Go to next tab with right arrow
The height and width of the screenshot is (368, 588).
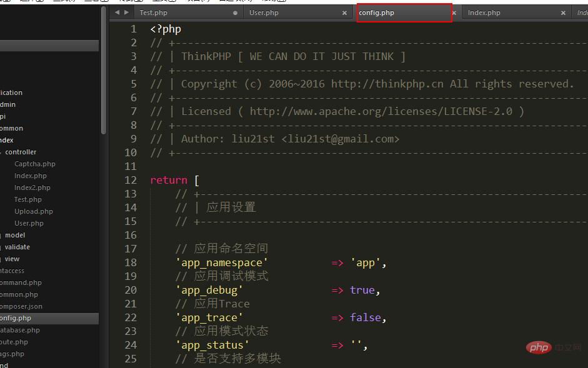pos(126,12)
